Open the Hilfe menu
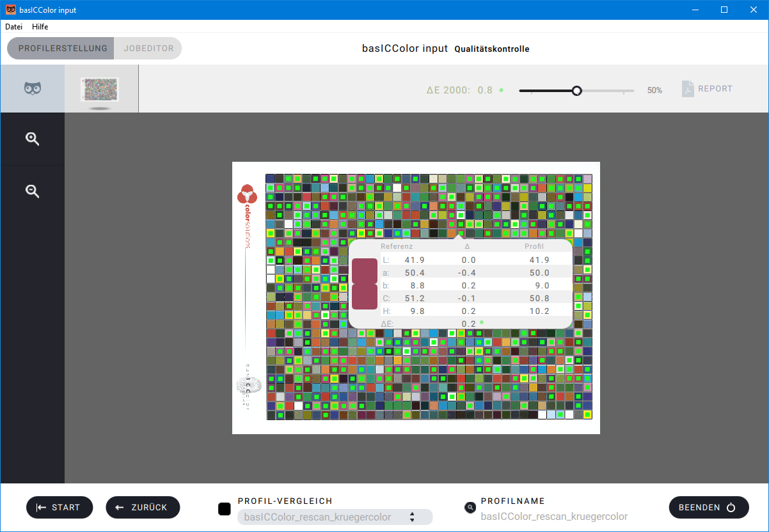Viewport: 769px width, 532px height. coord(40,27)
